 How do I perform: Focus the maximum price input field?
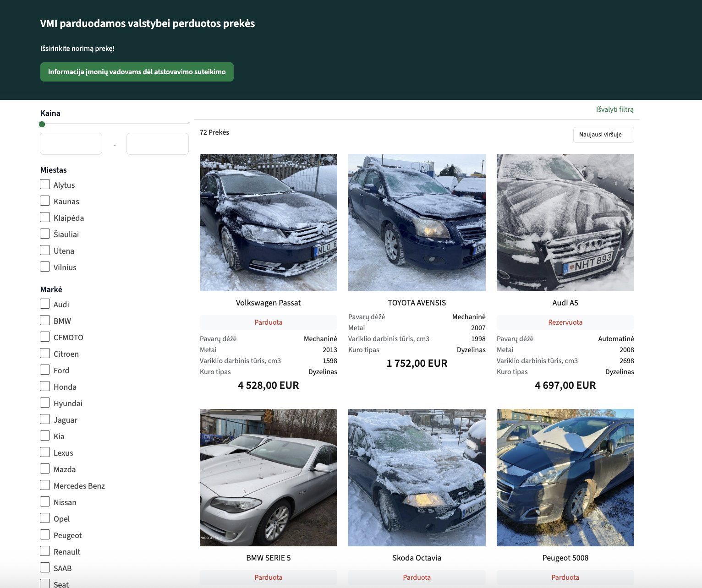157,144
